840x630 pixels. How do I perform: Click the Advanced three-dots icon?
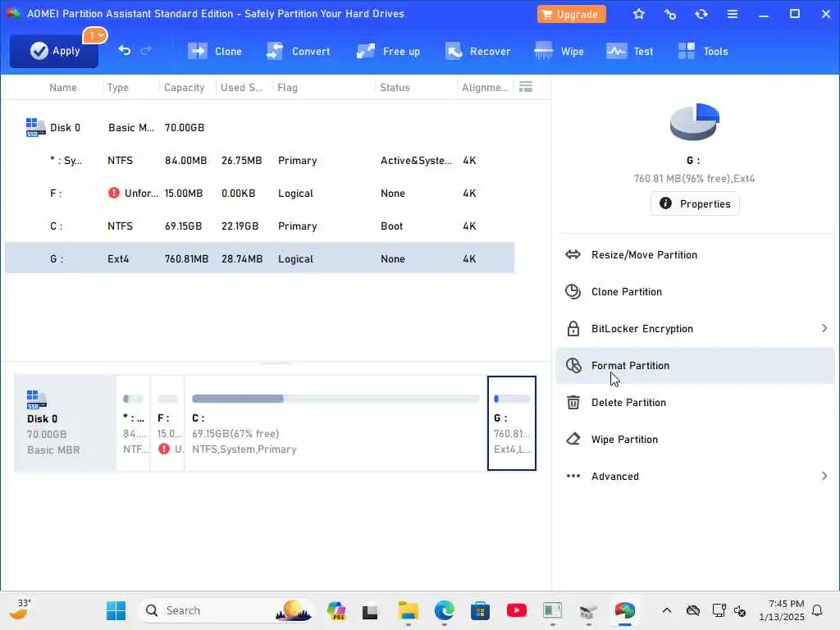(573, 476)
